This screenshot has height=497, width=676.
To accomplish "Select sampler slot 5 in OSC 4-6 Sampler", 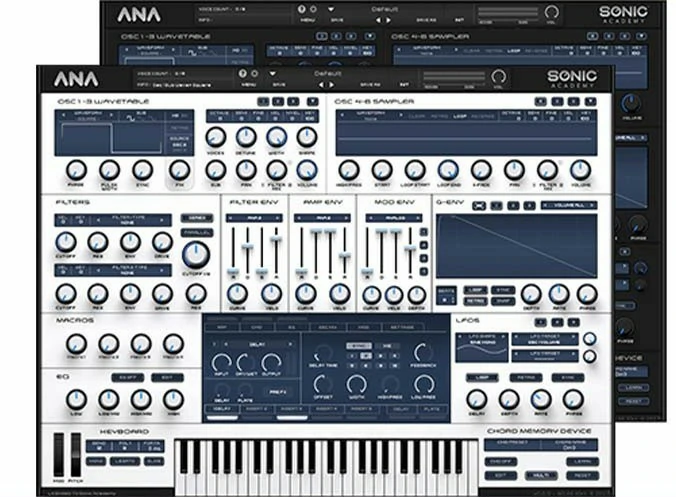I will (x=557, y=102).
